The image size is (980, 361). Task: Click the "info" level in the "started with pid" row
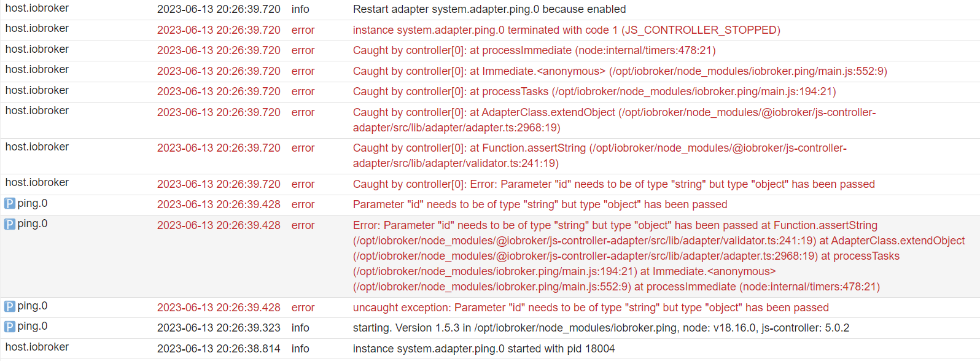tap(300, 349)
